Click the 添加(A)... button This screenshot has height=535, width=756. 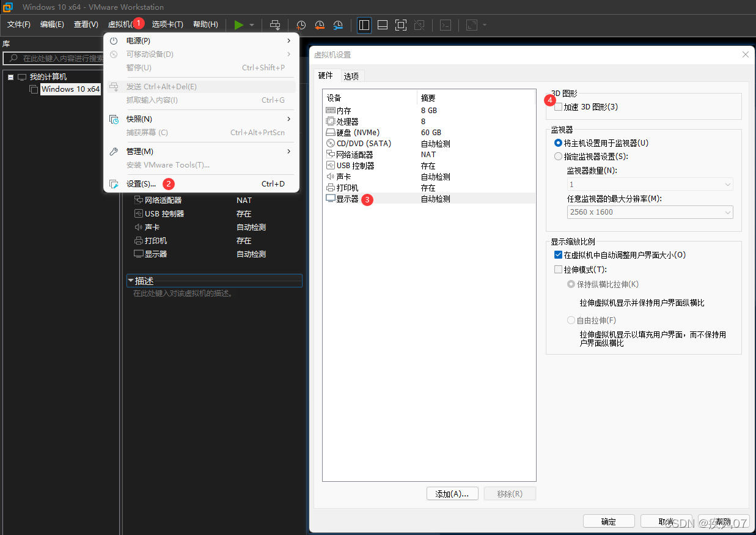[452, 494]
